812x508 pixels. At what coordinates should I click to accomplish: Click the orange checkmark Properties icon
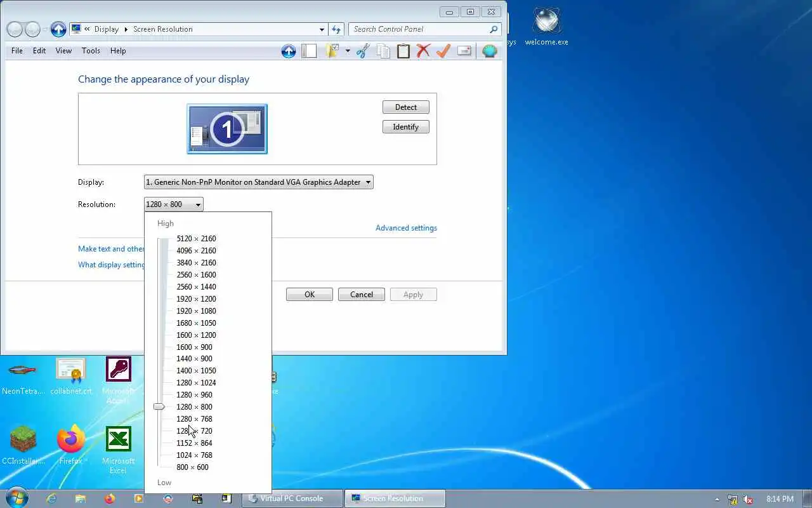pos(443,51)
